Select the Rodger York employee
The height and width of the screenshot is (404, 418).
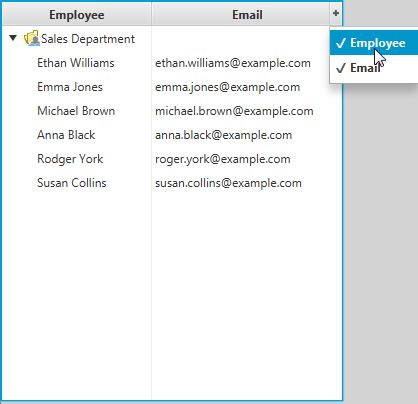pos(70,159)
